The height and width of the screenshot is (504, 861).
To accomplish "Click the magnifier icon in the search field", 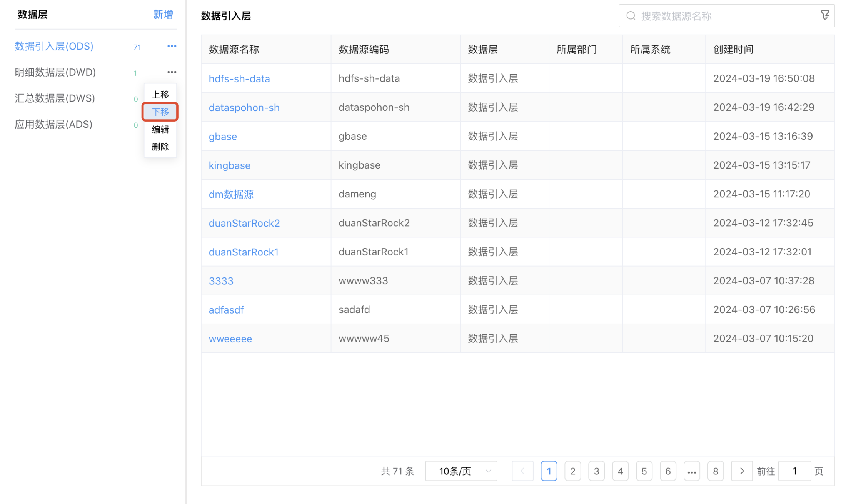I will [631, 15].
